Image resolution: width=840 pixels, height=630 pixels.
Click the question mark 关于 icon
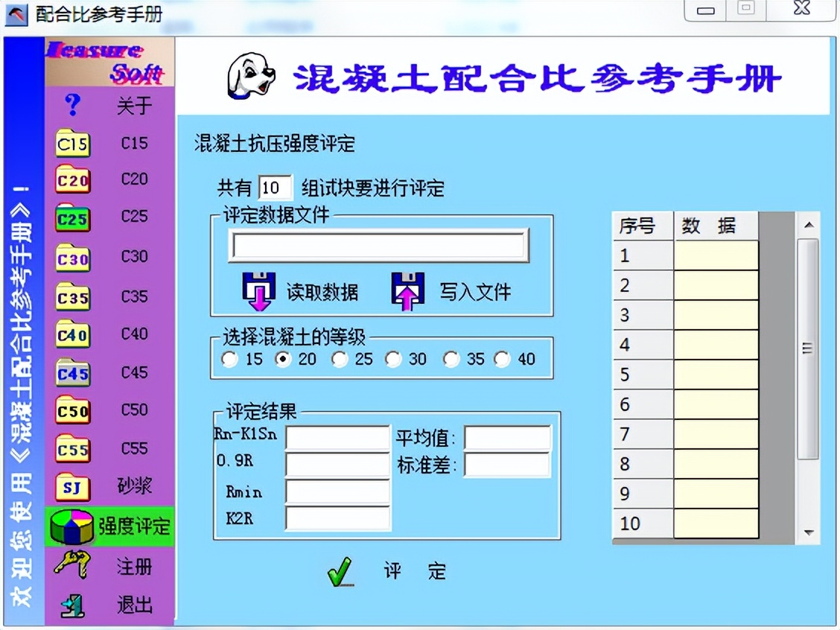click(71, 105)
